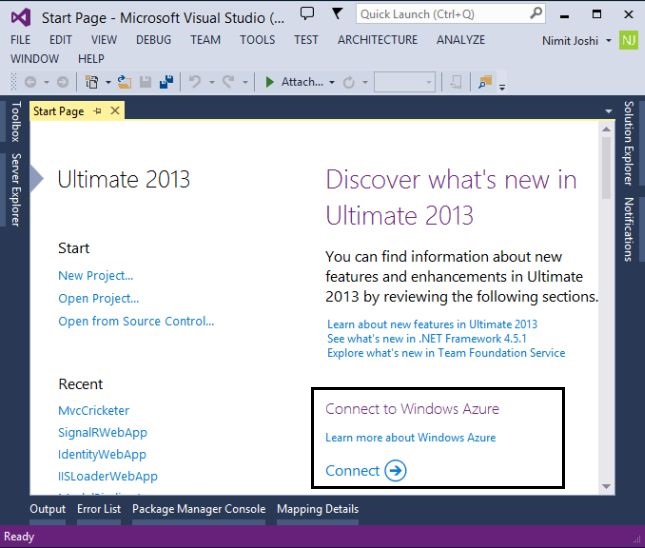Click the Quick Launch magnifier icon

(x=536, y=14)
